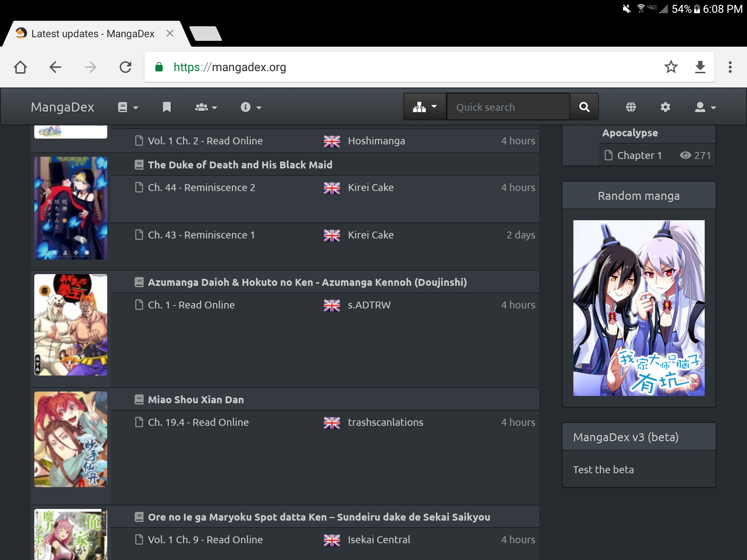Open a new browser tab
747x560 pixels.
[x=206, y=34]
